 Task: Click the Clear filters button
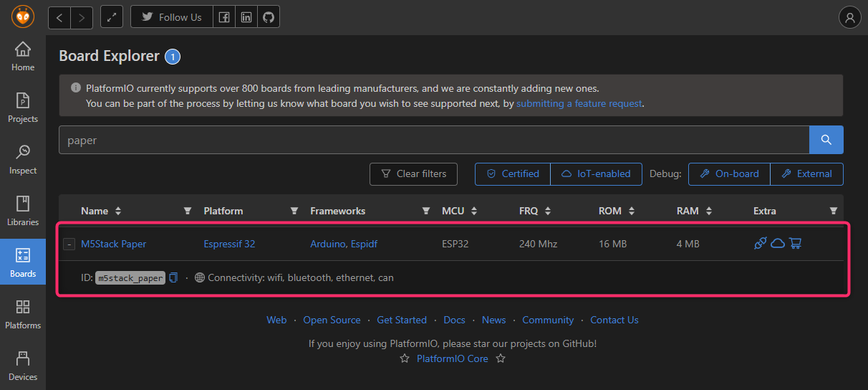[x=413, y=174]
